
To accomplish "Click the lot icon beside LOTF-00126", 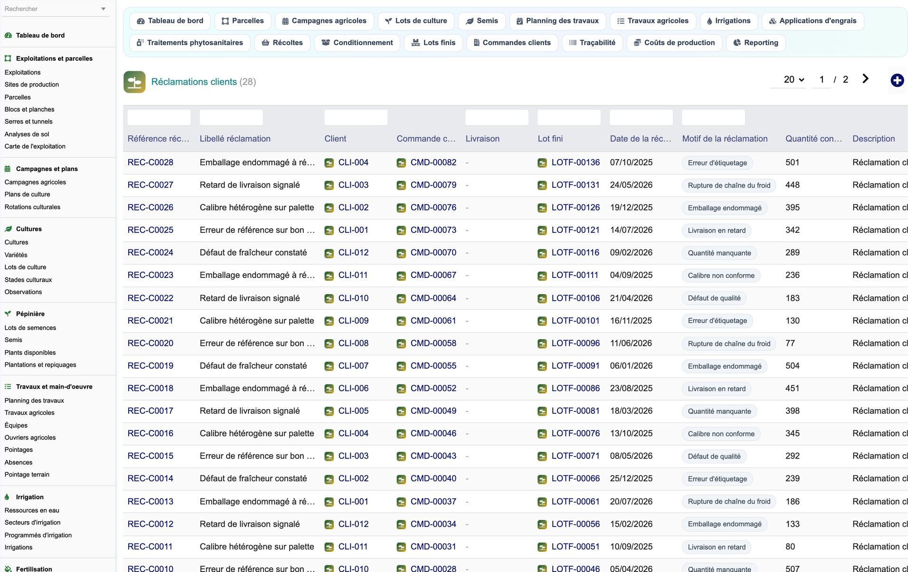I will pyautogui.click(x=542, y=208).
